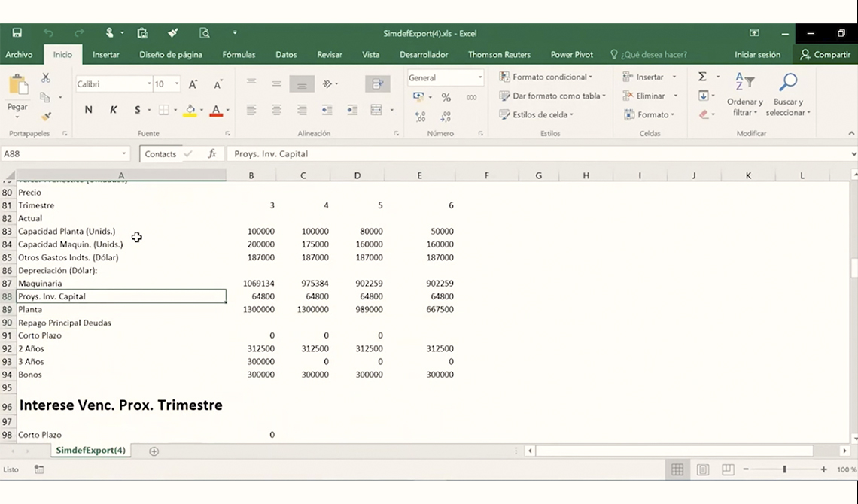Switch to Page Layout view icon

[x=703, y=469]
